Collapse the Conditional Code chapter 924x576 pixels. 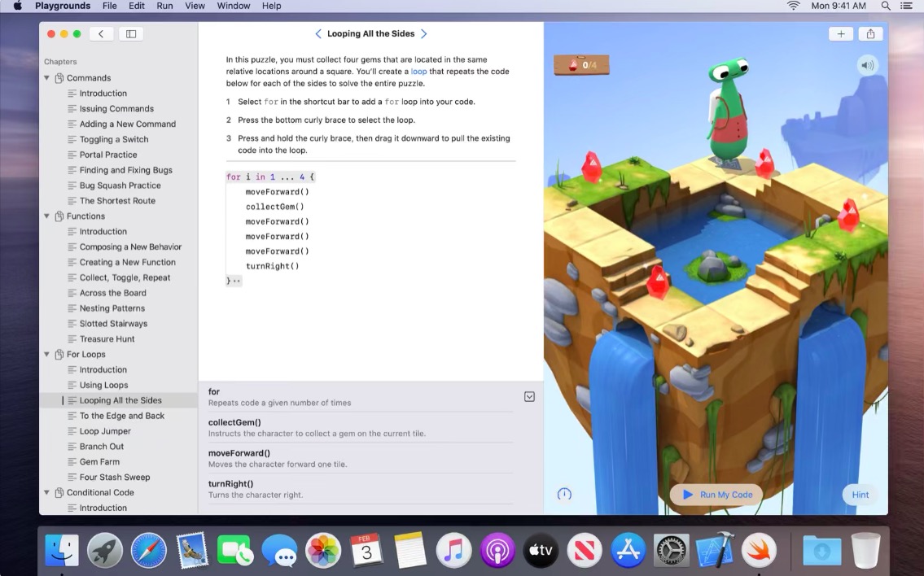coord(46,492)
